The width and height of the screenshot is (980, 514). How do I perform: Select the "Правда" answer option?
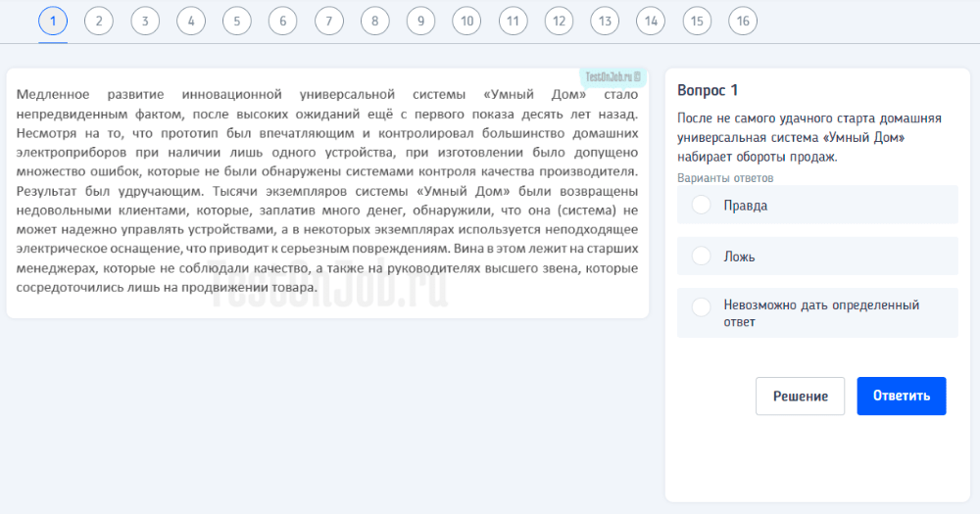(x=817, y=205)
